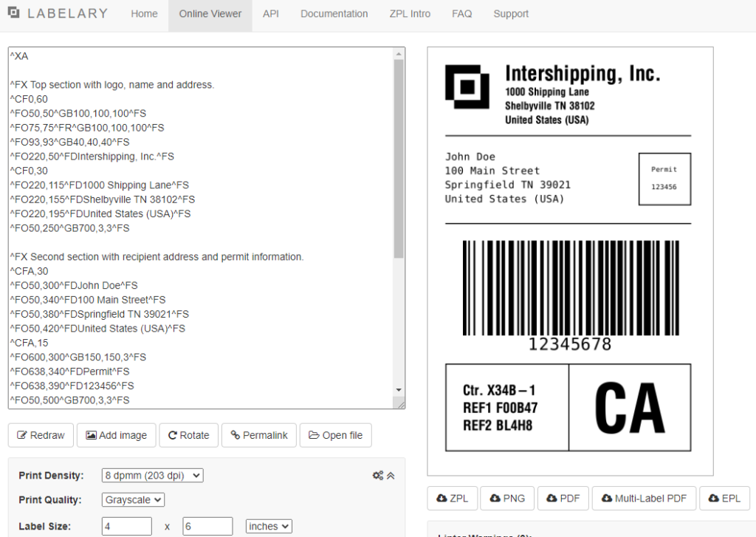This screenshot has width=756, height=537.
Task: Click the Redraw button
Action: click(41, 435)
